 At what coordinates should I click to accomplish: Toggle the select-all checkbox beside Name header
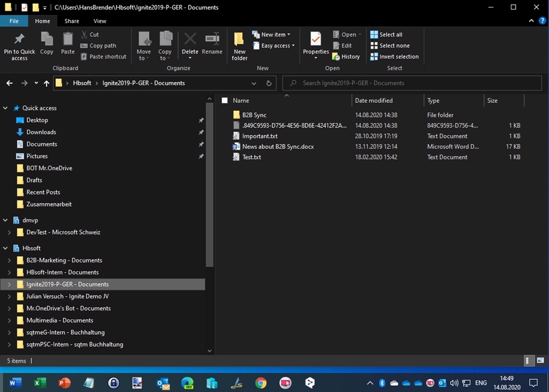[225, 101]
